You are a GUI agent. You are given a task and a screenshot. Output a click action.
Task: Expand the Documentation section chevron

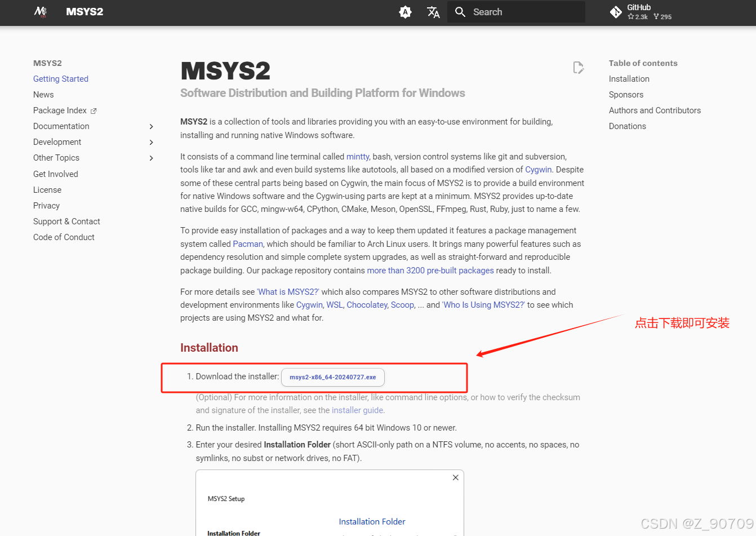151,126
